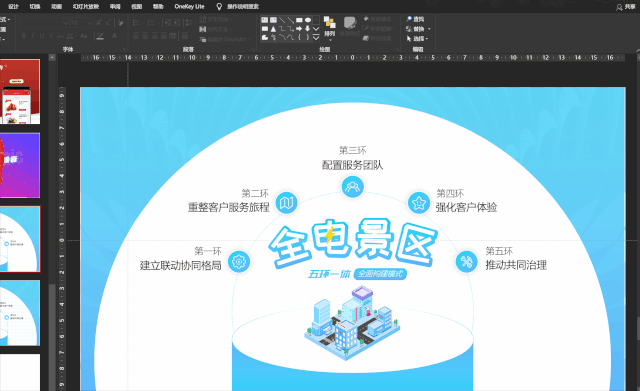Pick the left brace shape
Image resolution: width=640 pixels, height=391 pixels.
pos(299,38)
